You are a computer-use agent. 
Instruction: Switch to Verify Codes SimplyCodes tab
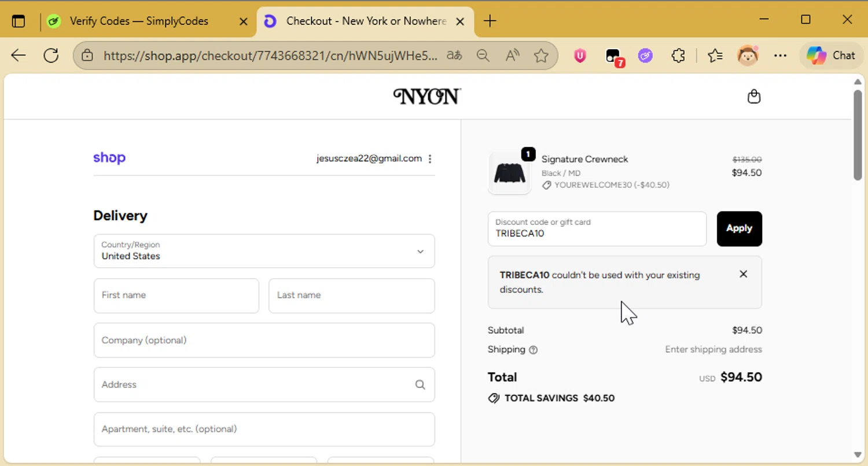139,21
